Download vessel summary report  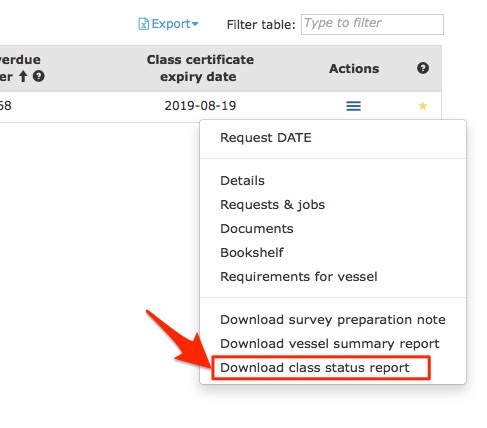[330, 344]
